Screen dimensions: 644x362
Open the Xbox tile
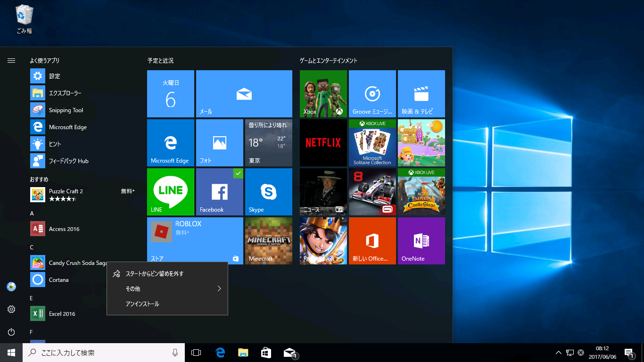click(323, 93)
